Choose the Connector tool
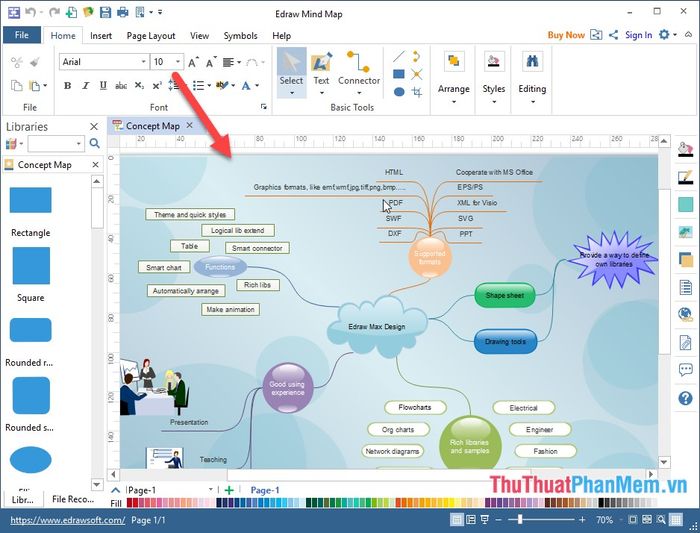700x533 pixels. (x=358, y=73)
